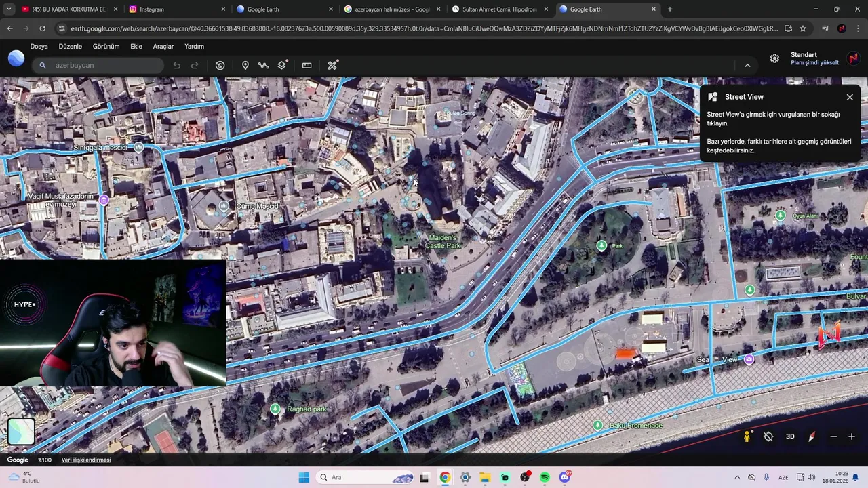
Task: Show hidden system tray icons chevron
Action: (737, 477)
